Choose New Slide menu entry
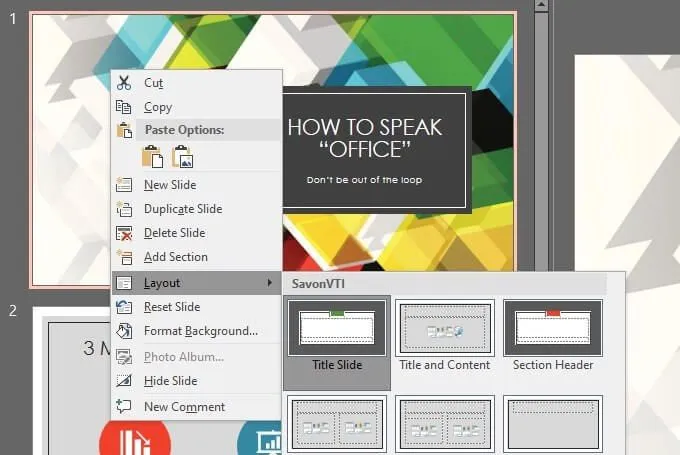This screenshot has height=455, width=680. (196, 185)
